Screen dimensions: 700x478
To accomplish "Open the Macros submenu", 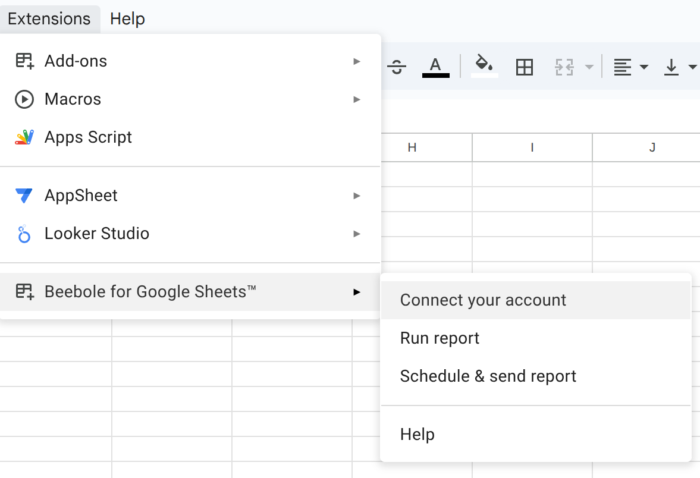I will click(x=190, y=99).
